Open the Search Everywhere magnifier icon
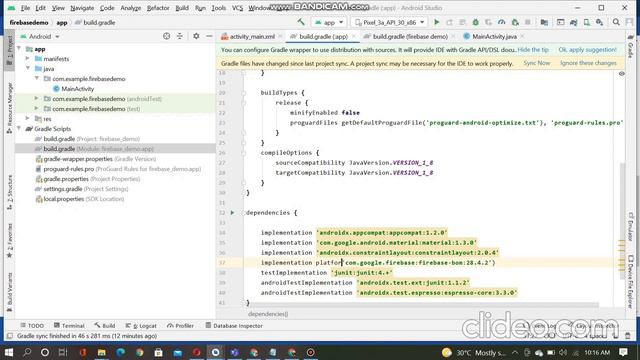The width and height of the screenshot is (640, 360). (x=616, y=22)
